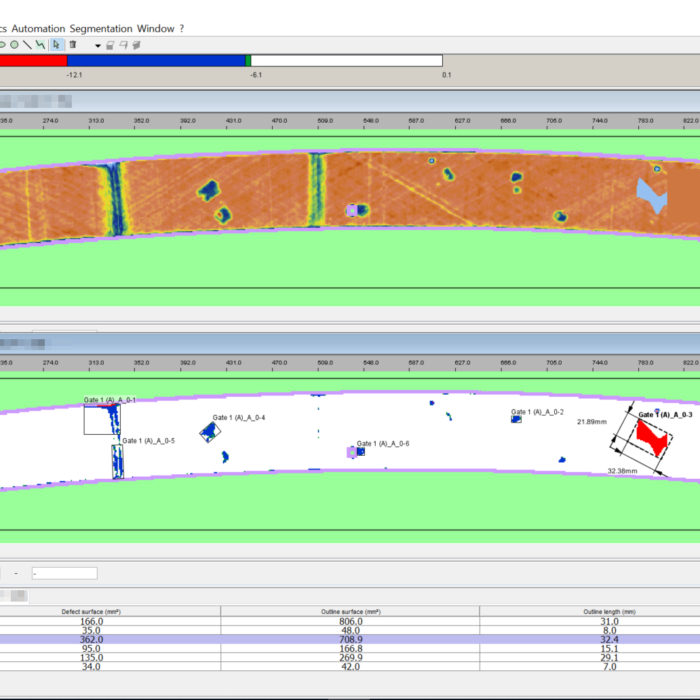Open the question mark help menu
Image resolution: width=700 pixels, height=700 pixels.
pyautogui.click(x=181, y=28)
